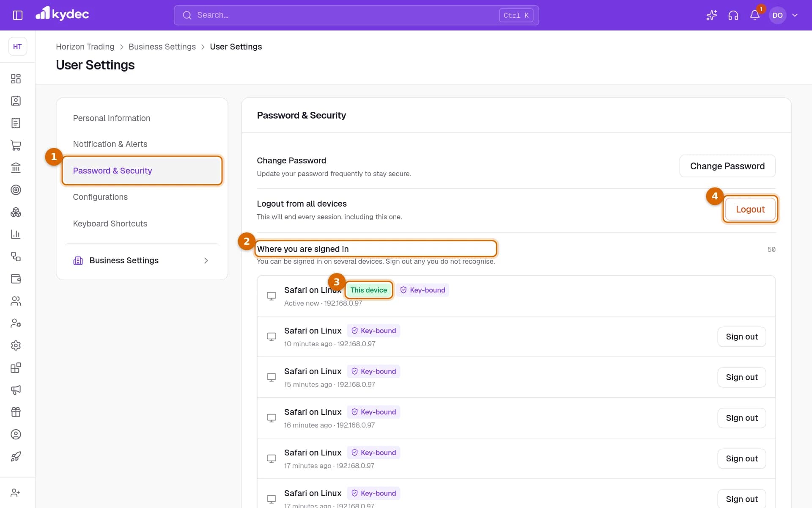Click Logout from all devices button
Image resolution: width=812 pixels, height=508 pixels.
coord(750,209)
